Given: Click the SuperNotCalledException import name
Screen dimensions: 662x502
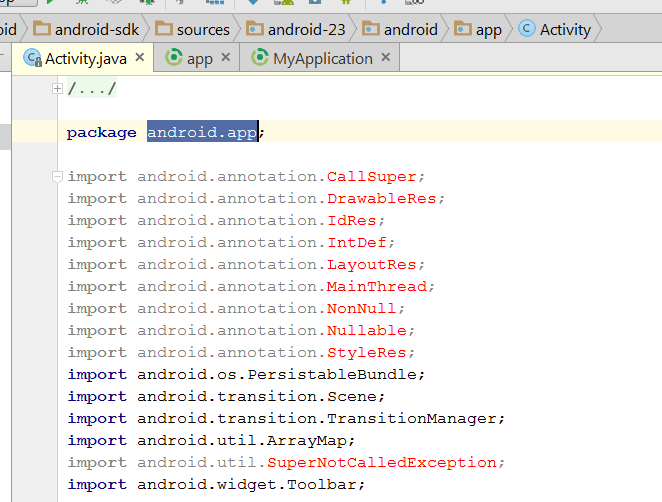Looking at the screenshot, I should [x=382, y=462].
